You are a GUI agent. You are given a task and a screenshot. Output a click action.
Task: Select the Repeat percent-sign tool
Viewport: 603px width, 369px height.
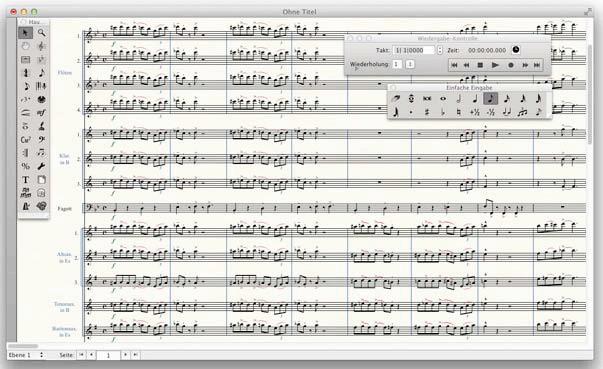25,166
